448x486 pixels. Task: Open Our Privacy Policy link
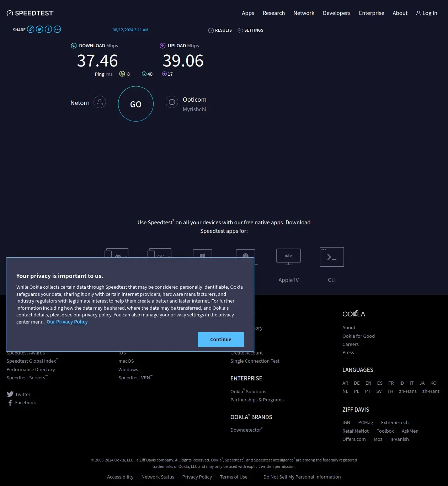tap(67, 322)
